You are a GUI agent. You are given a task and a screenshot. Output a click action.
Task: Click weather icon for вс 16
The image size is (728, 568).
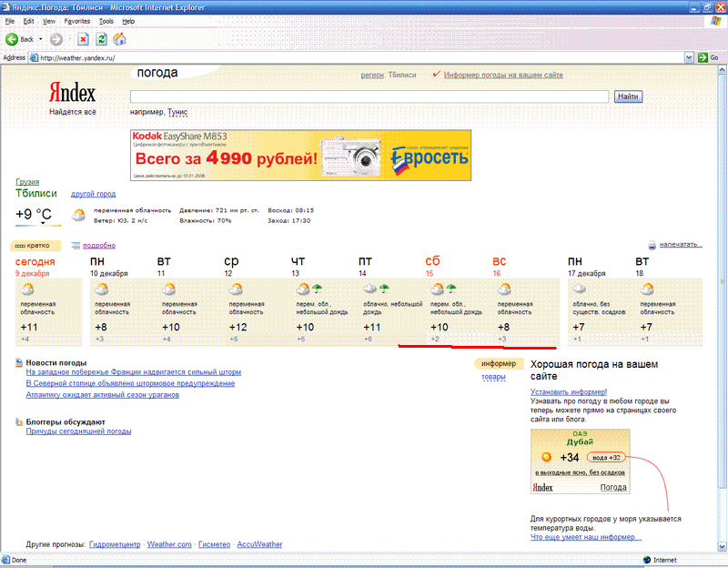tap(504, 289)
